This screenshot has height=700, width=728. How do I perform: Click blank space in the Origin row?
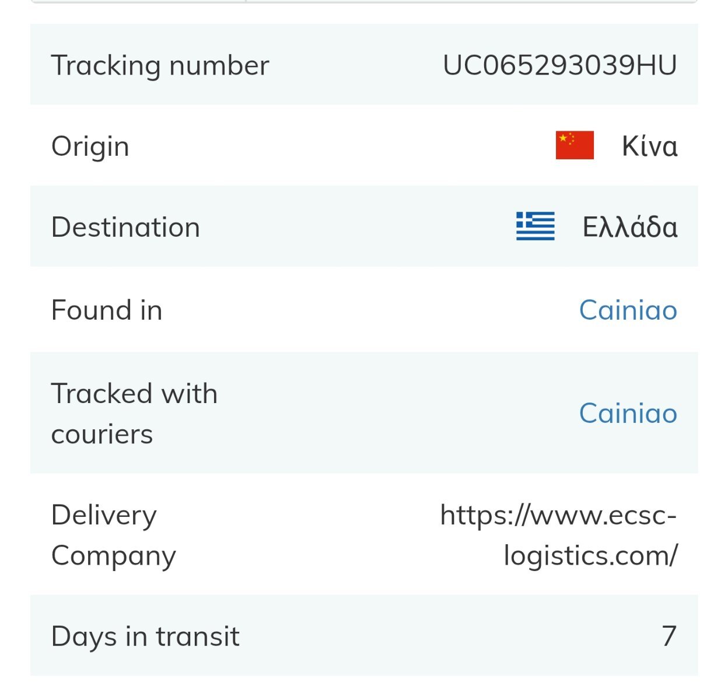pos(338,145)
